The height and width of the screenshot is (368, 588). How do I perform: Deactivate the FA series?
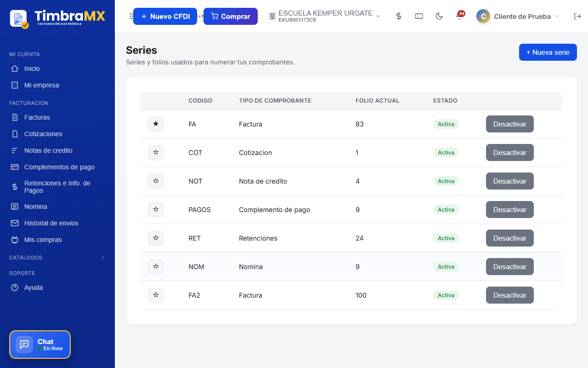coord(510,124)
